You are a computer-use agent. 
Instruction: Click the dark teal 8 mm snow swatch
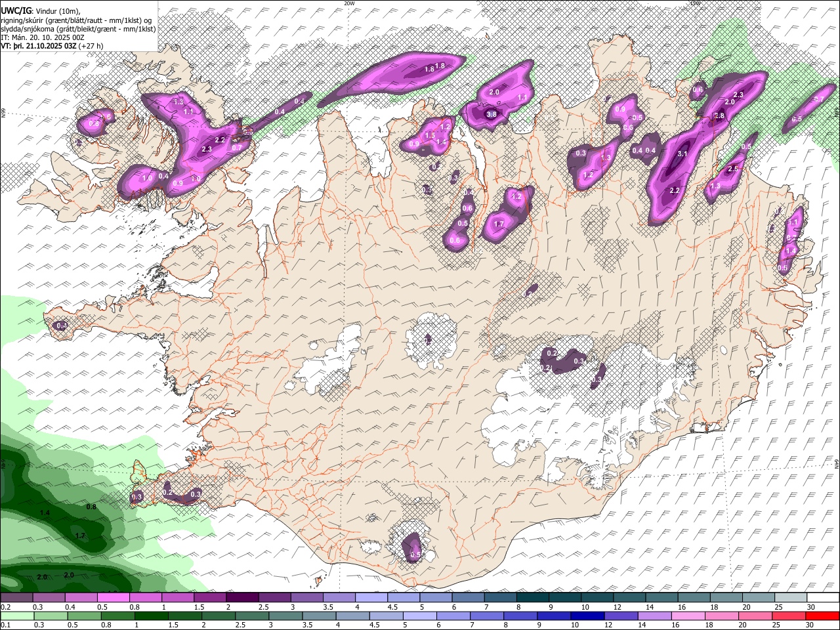tap(533, 598)
